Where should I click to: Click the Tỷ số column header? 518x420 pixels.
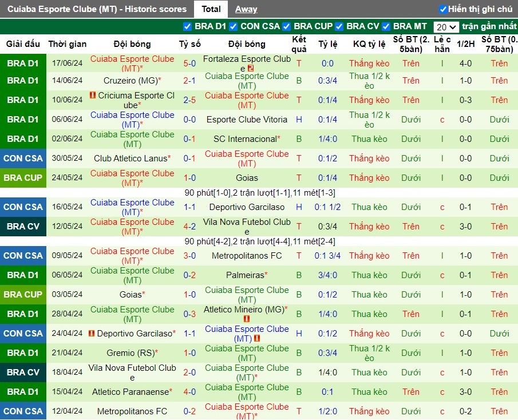pyautogui.click(x=189, y=44)
